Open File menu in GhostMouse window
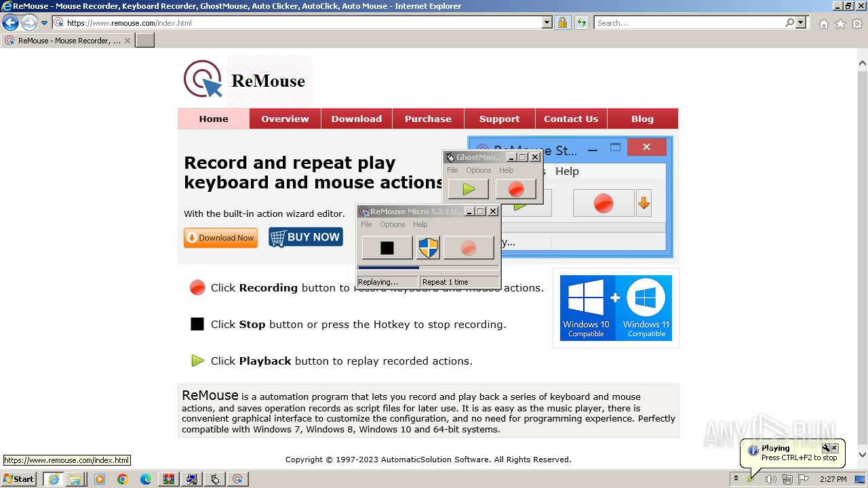This screenshot has width=868, height=488. (452, 170)
